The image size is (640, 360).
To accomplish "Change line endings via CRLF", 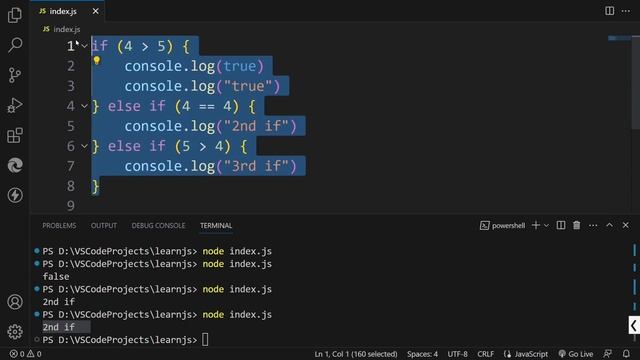I will (485, 354).
